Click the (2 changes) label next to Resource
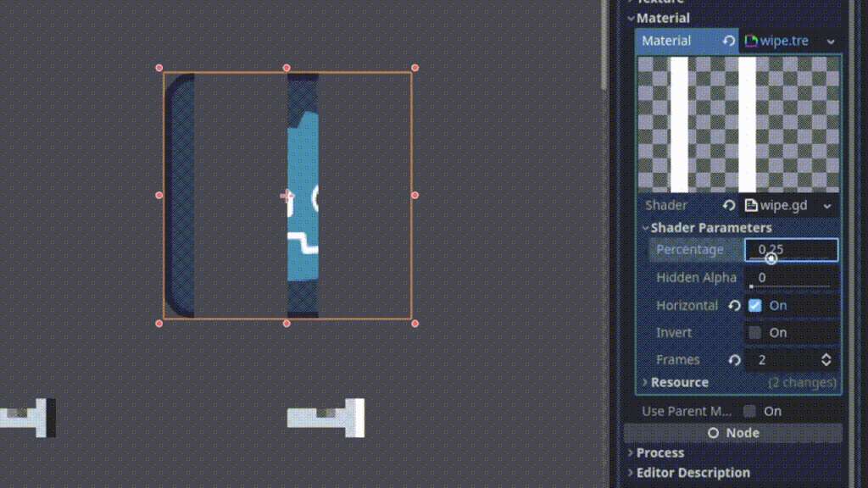Screen dimensions: 868x488 click(x=805, y=382)
